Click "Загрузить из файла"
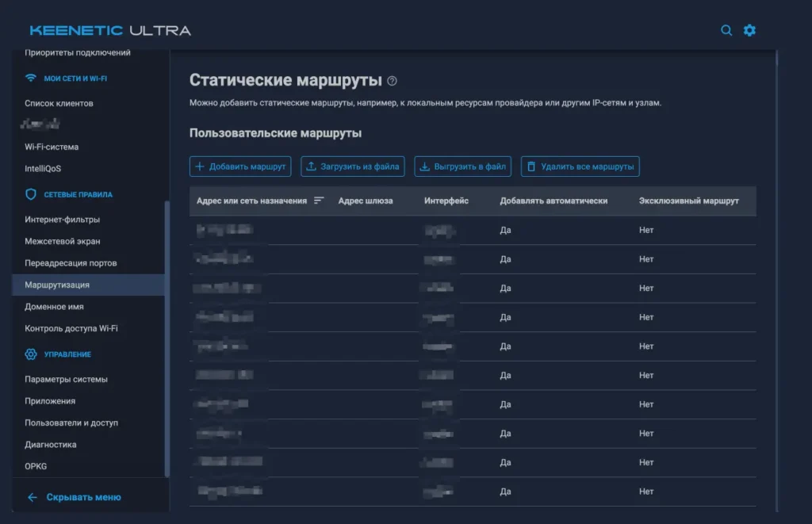The height and width of the screenshot is (524, 812). (352, 166)
